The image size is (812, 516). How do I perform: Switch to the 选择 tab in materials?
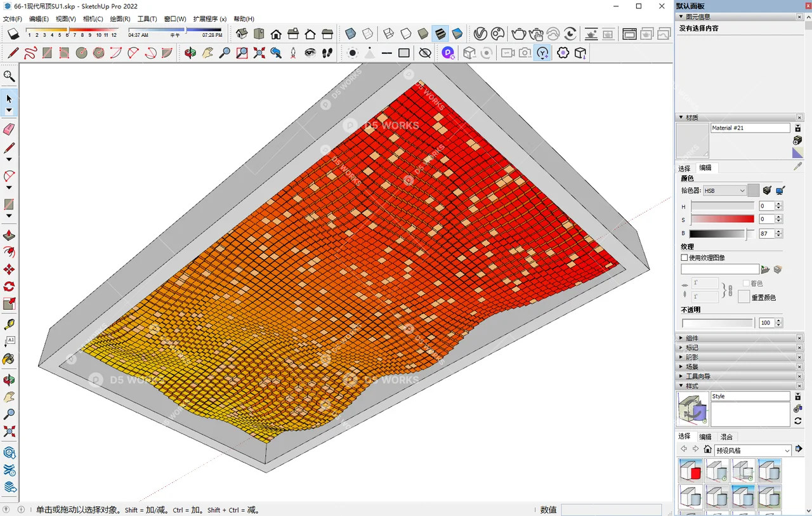(x=684, y=168)
